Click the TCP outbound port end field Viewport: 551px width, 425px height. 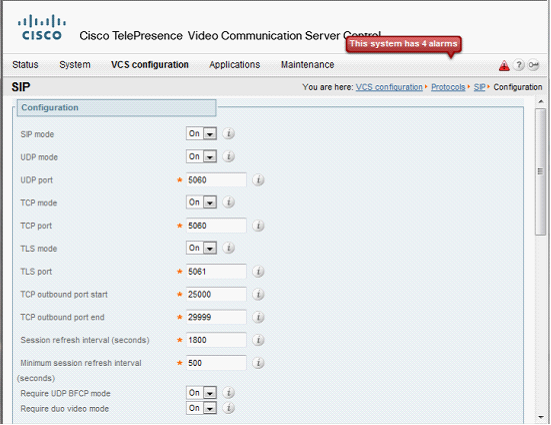click(x=216, y=317)
